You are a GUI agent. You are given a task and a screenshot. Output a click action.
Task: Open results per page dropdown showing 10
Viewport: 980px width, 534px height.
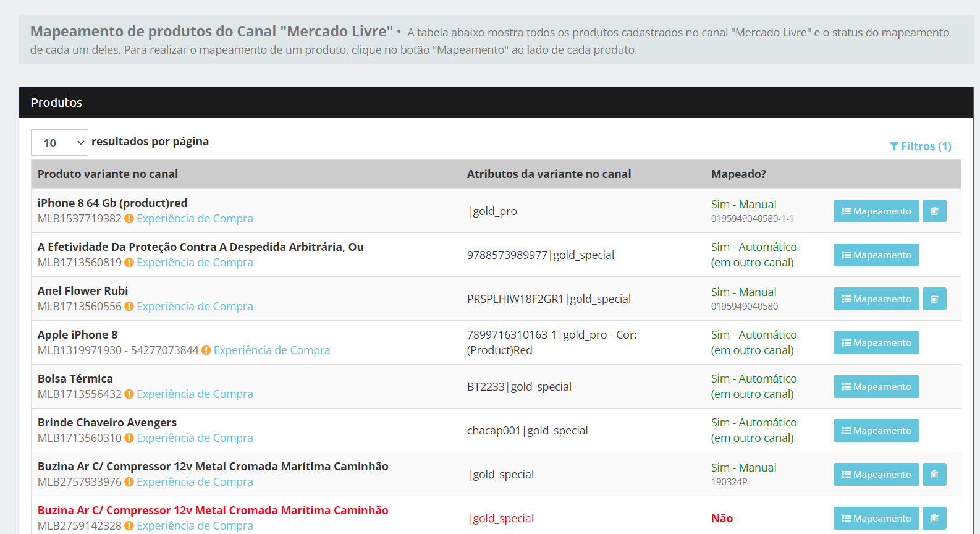point(59,143)
